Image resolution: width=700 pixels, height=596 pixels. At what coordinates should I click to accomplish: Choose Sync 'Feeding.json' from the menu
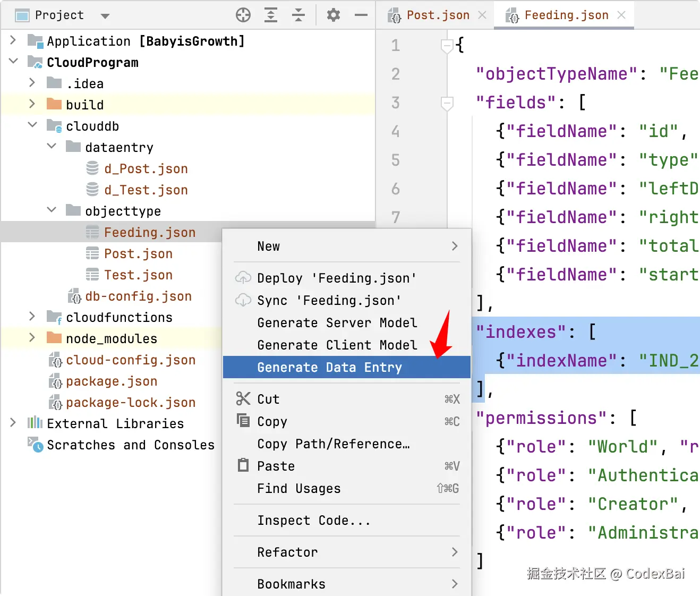point(347,300)
